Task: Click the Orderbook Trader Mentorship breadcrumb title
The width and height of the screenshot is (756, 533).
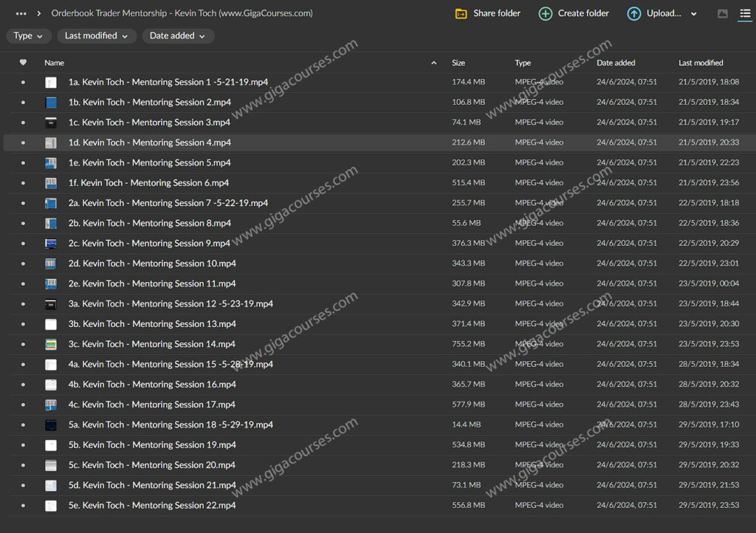Action: click(182, 13)
